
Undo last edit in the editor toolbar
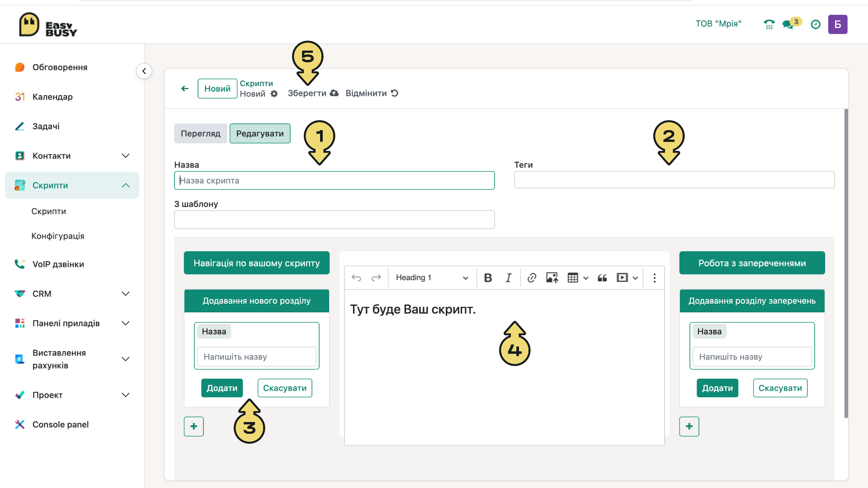(x=356, y=278)
